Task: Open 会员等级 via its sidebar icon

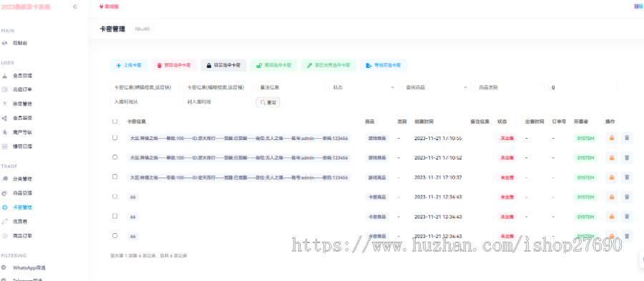Action: 4,118
